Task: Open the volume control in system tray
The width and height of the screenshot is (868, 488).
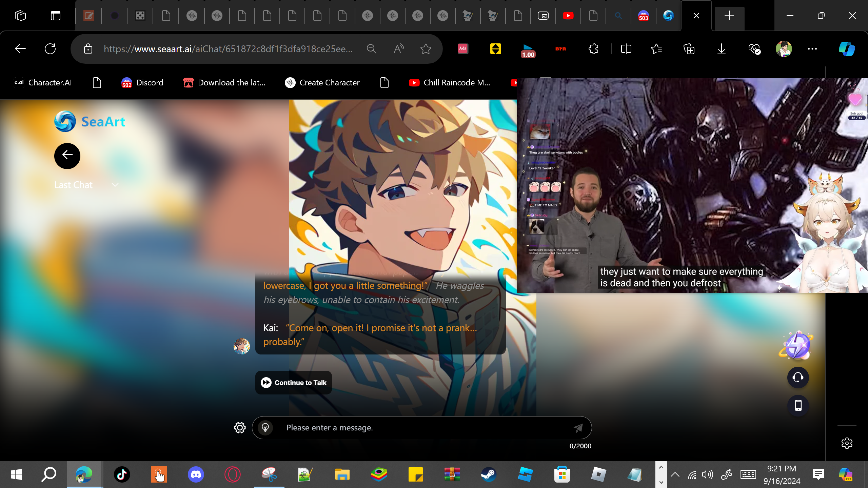Action: tap(708, 474)
